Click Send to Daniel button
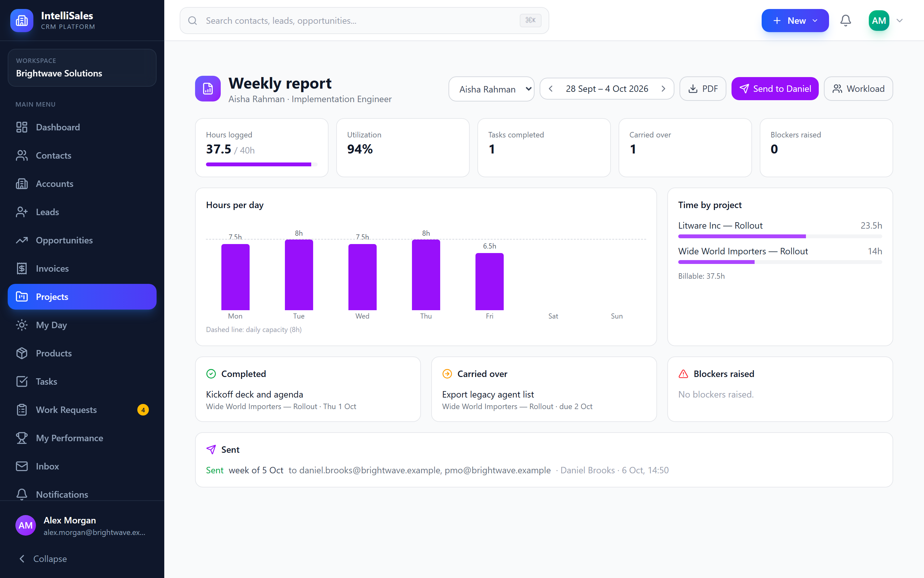 775,89
